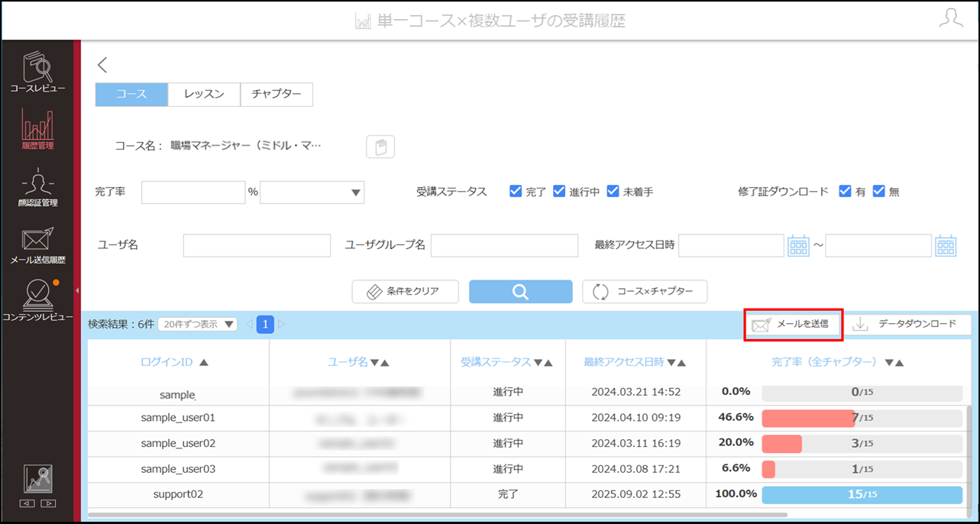Image resolution: width=980 pixels, height=524 pixels.
Task: Uncheck the 有 certificate download checkbox
Action: coord(845,191)
